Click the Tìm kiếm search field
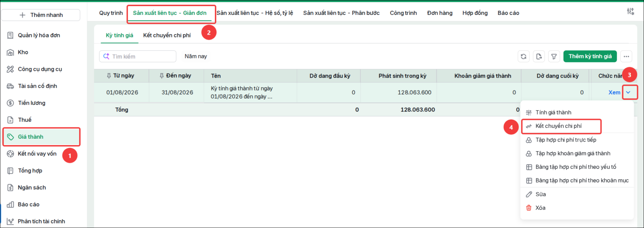 tap(138, 56)
